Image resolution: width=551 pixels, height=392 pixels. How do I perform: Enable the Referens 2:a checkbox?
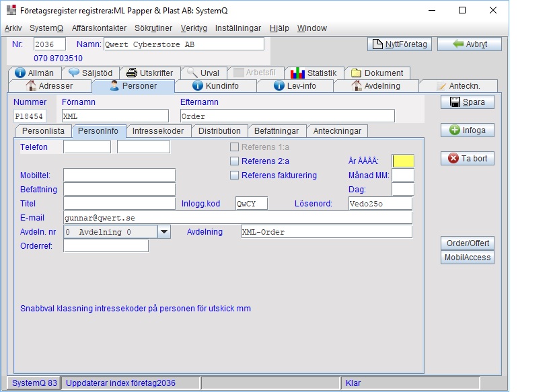pyautogui.click(x=235, y=161)
